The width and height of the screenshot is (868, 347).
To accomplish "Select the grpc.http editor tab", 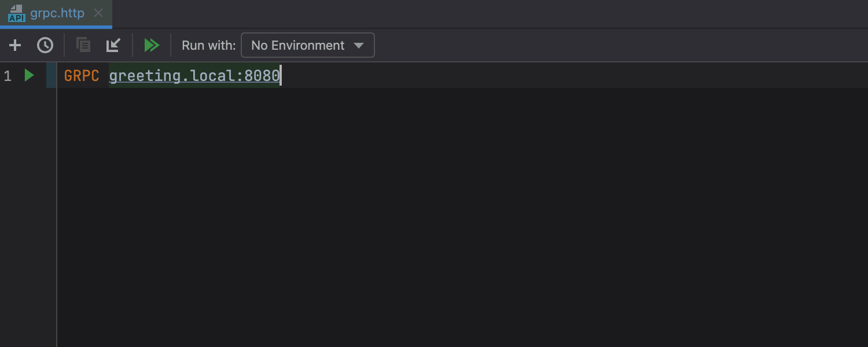I will pos(57,13).
